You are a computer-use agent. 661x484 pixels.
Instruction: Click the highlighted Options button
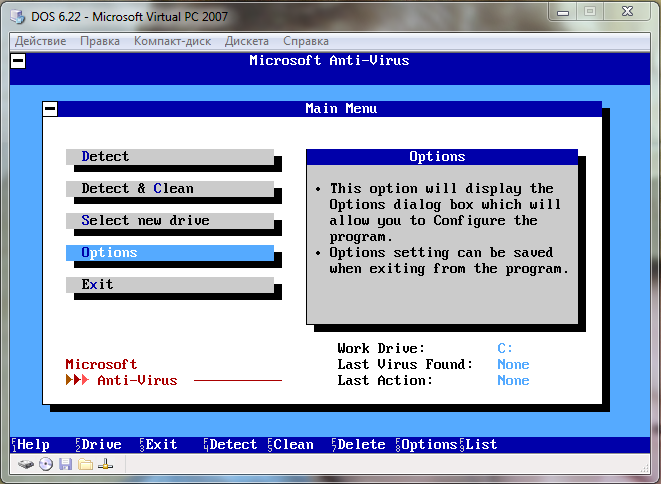click(x=170, y=253)
